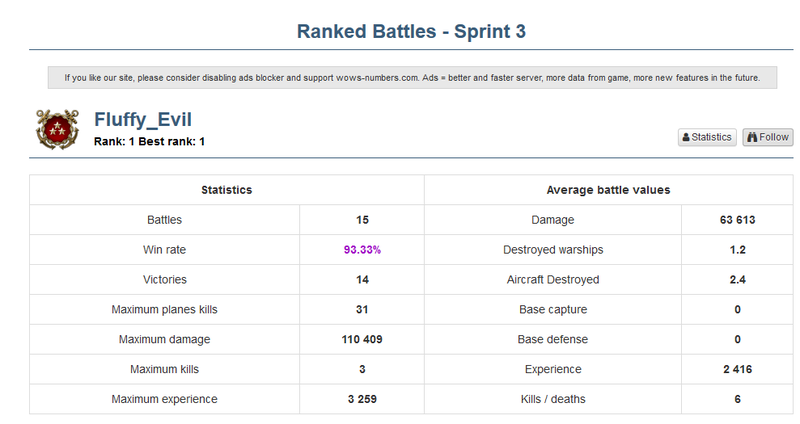Open the player Statistics button
The image size is (800, 424).
[707, 137]
